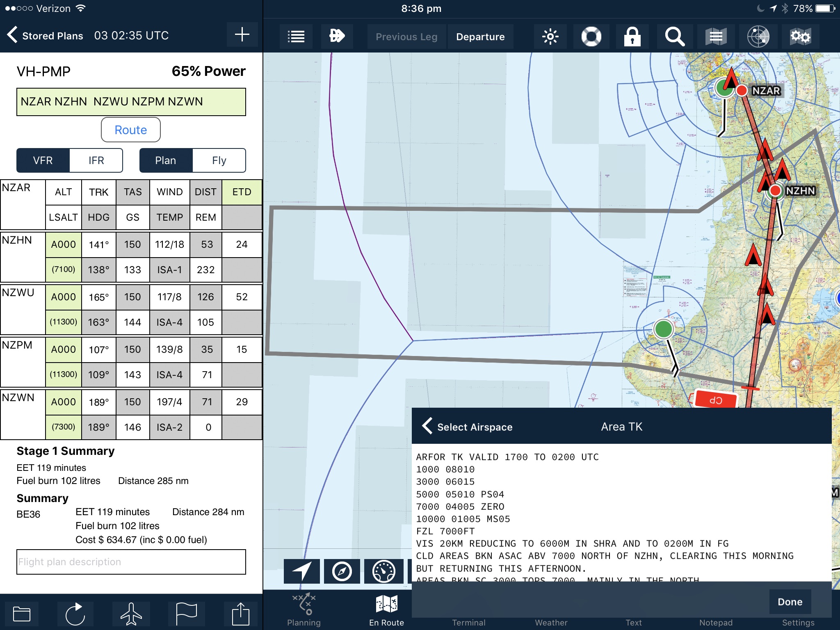Adjust brightness with the sun icon
The image size is (840, 630).
(550, 37)
